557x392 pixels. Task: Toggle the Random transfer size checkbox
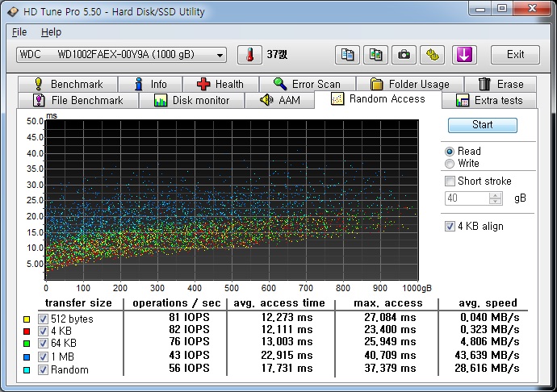click(43, 369)
